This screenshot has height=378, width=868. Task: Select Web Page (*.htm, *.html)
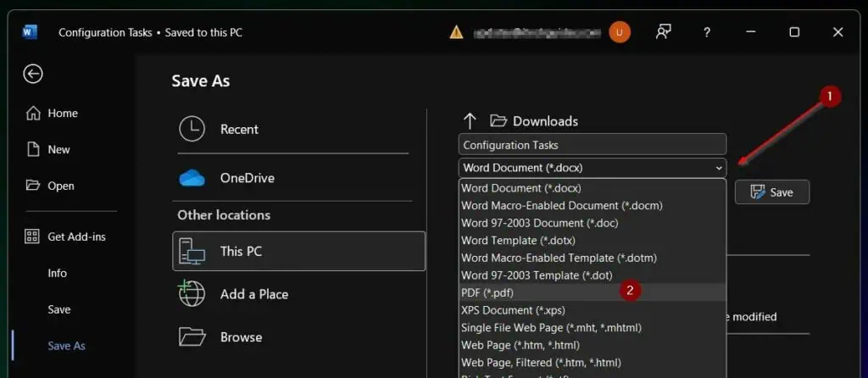click(x=593, y=345)
